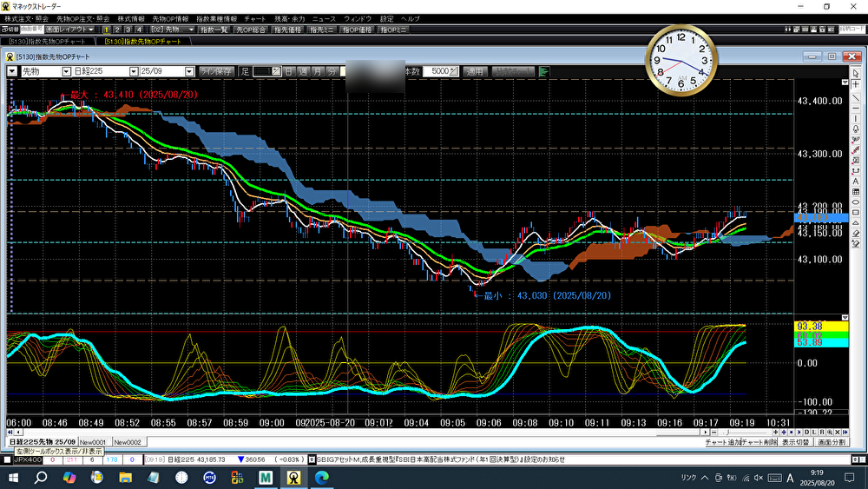Click the 'R' icon in bottom chart controls
The width and height of the screenshot is (868, 489).
click(822, 432)
